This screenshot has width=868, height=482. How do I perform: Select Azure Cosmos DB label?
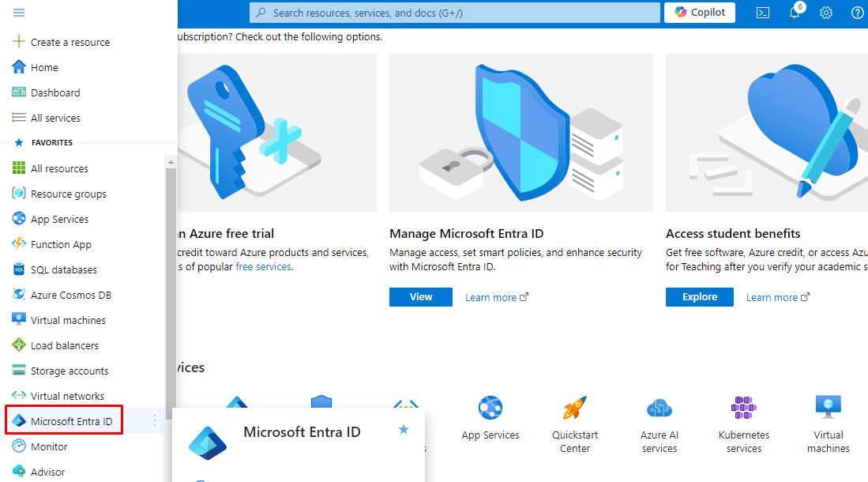pyautogui.click(x=71, y=295)
